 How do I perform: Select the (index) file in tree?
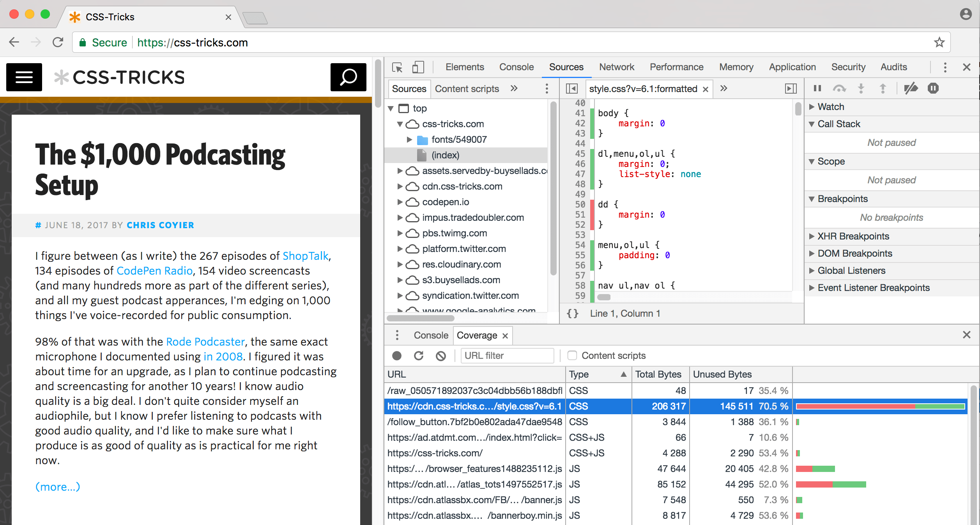(x=466, y=155)
